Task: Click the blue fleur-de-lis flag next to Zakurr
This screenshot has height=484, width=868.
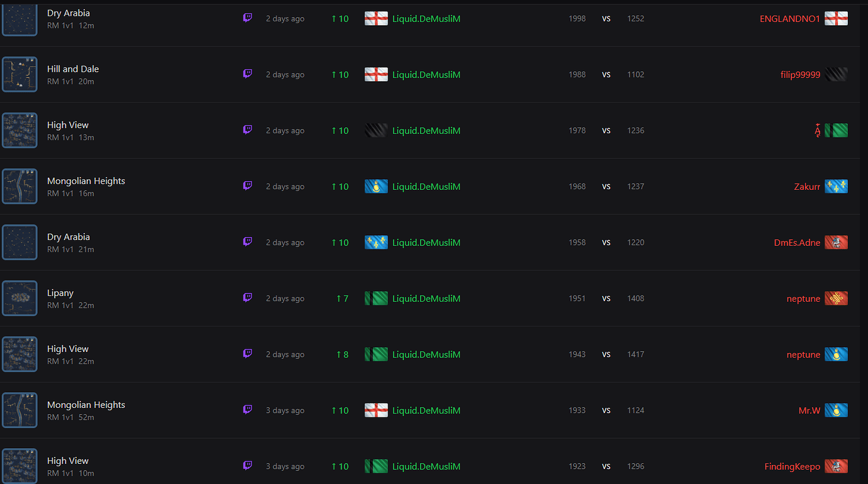Action: 836,186
